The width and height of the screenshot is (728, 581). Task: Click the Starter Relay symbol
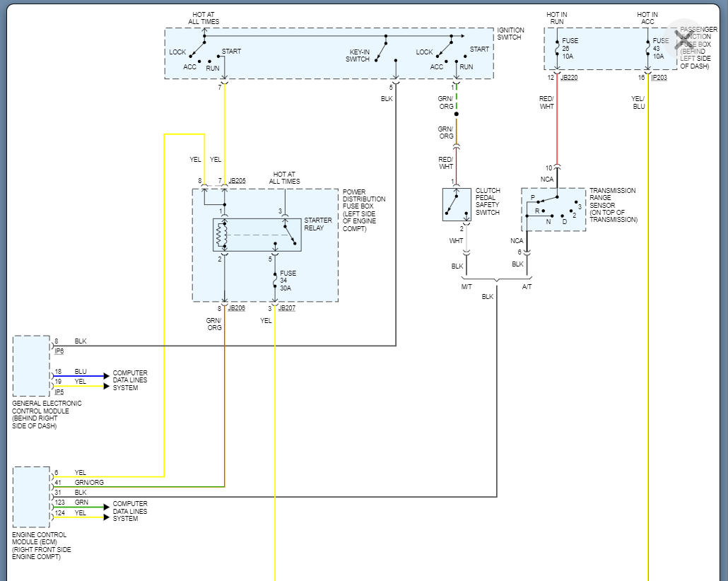(257, 235)
